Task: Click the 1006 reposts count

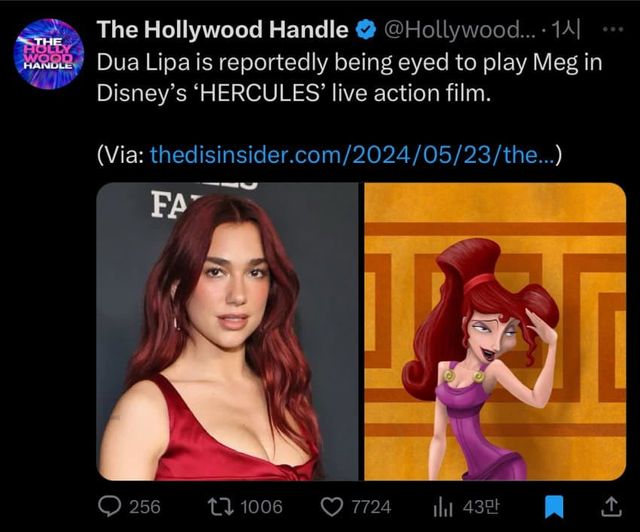Action: (263, 506)
